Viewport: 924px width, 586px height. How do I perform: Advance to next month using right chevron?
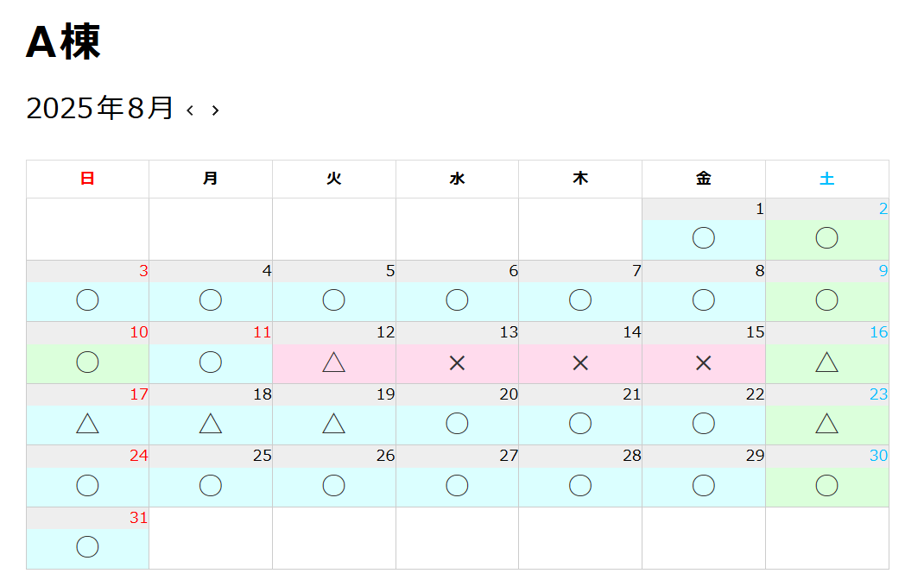215,110
